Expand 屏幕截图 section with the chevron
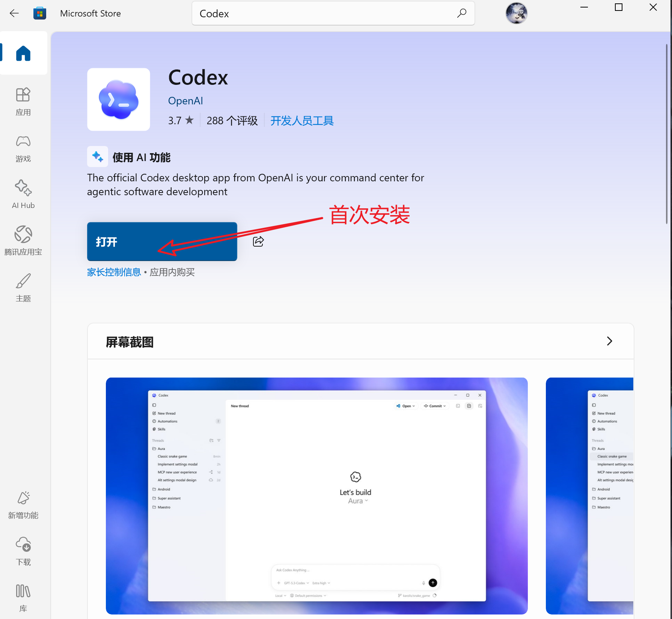This screenshot has height=619, width=672. (609, 341)
